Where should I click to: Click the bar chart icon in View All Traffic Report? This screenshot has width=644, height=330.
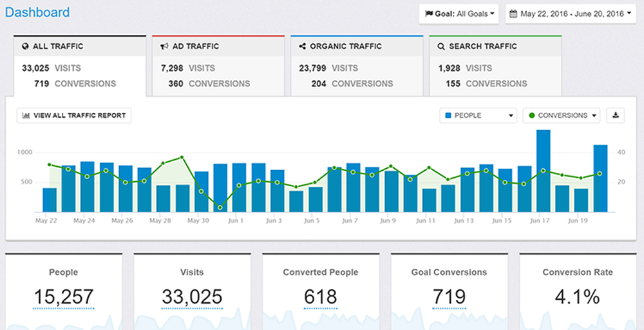[x=26, y=115]
